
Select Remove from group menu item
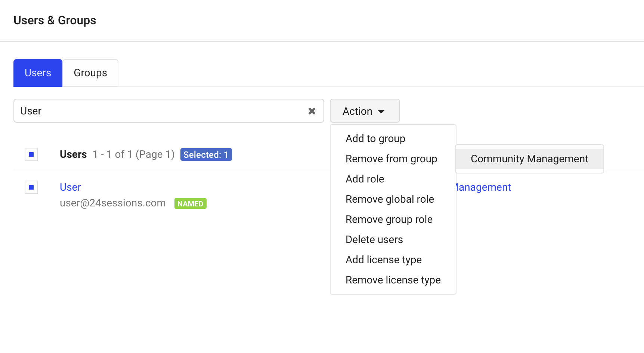click(x=391, y=159)
